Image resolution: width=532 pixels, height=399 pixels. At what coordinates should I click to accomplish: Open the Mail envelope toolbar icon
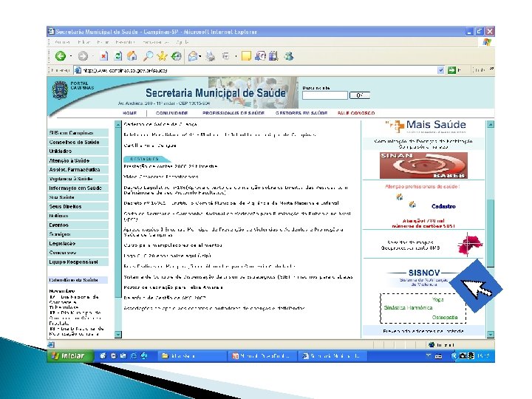193,56
